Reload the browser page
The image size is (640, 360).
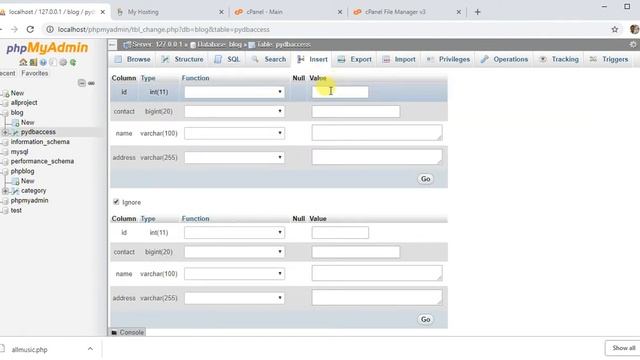click(x=30, y=29)
